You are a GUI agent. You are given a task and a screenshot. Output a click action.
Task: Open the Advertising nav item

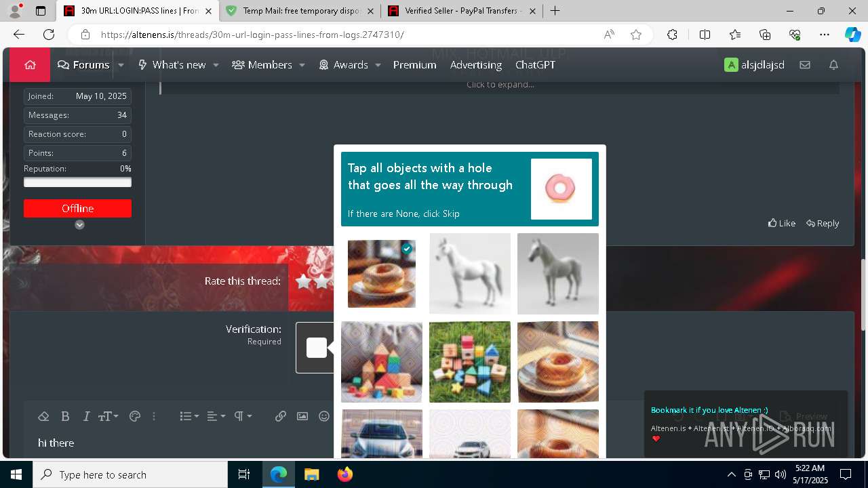pos(476,65)
